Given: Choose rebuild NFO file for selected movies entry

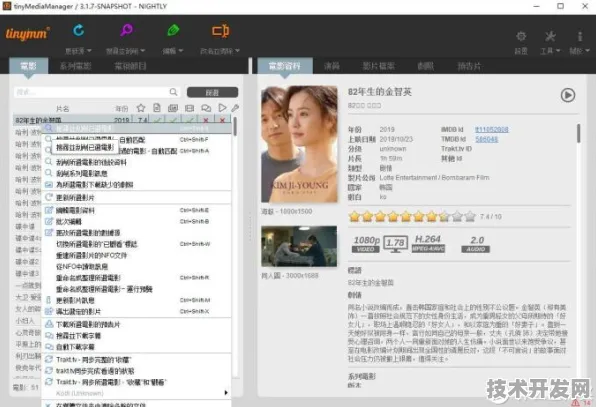Looking at the screenshot, I should [137, 255].
